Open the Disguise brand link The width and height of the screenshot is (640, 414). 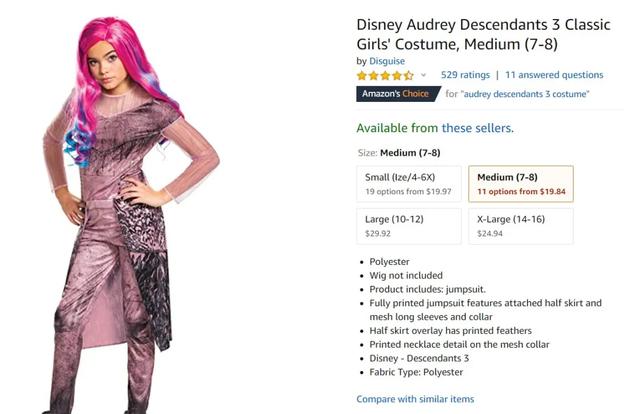coord(387,61)
